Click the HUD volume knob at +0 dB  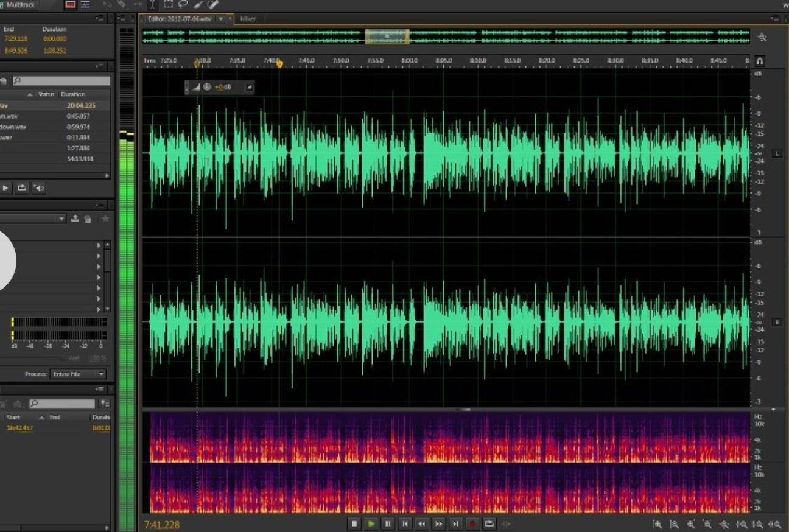coord(207,87)
